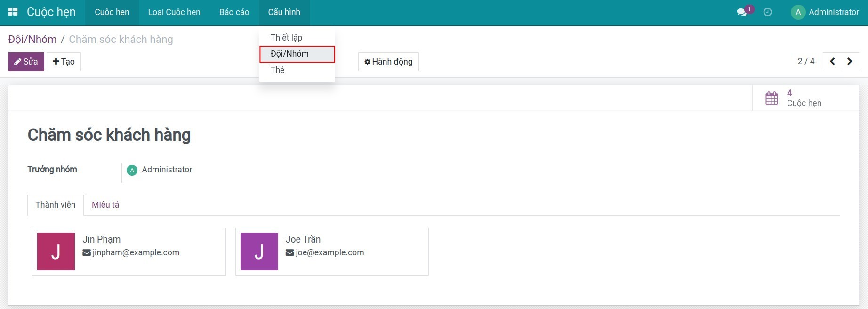Screen dimensions: 868x309
Task: Click the Tạo create button
Action: (x=64, y=62)
